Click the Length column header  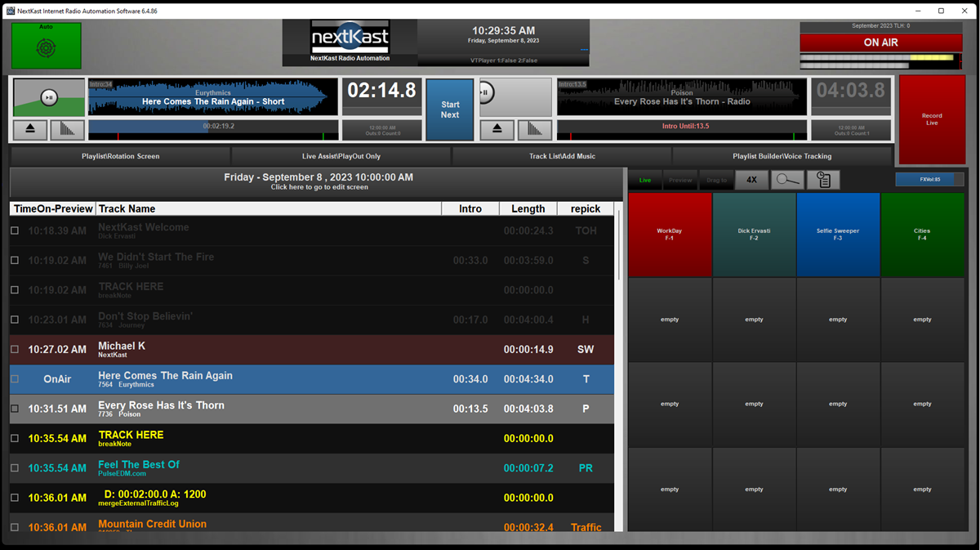click(x=528, y=209)
